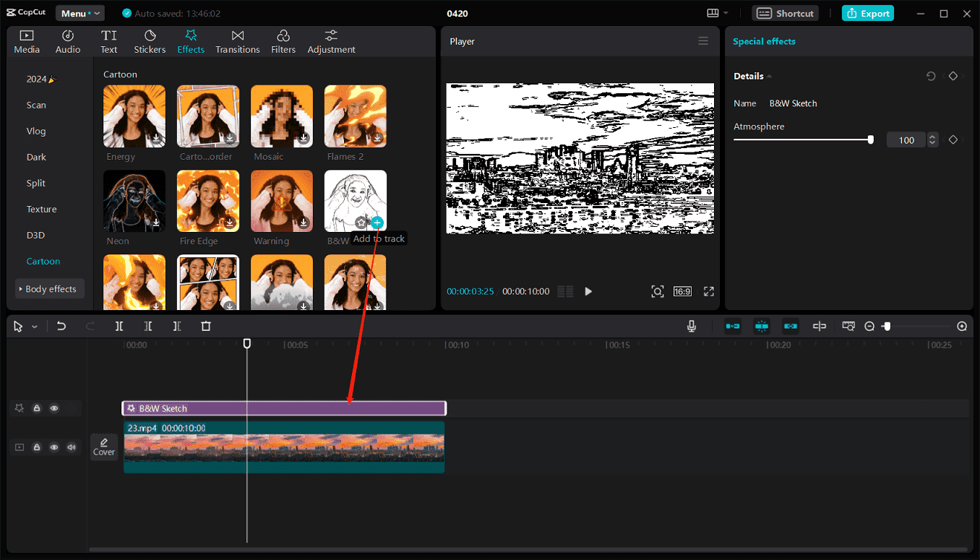Switch to the Stickers tab
Image resolution: width=980 pixels, height=560 pixels.
point(150,42)
